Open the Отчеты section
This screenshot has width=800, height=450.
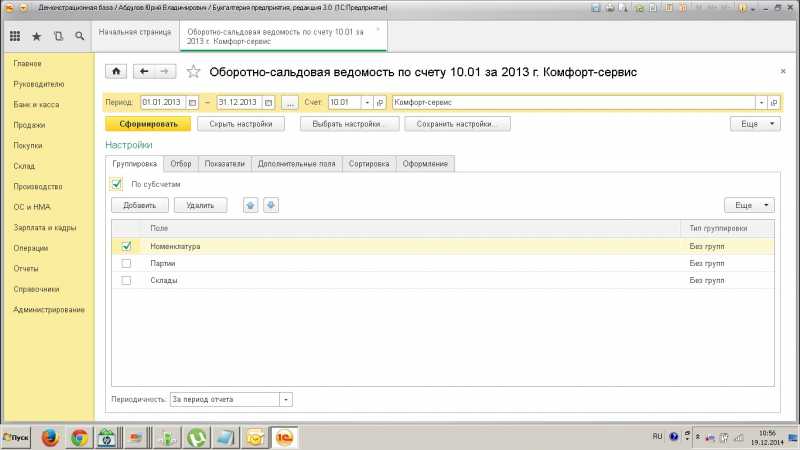coord(26,268)
